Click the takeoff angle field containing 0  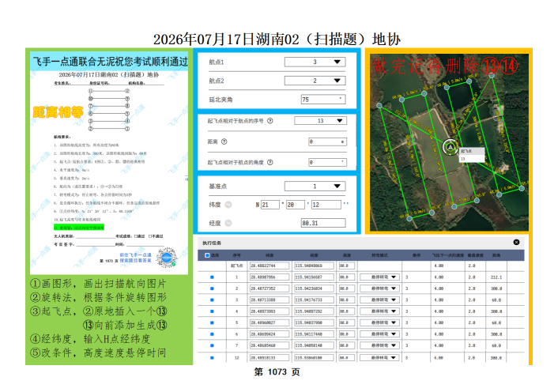click(327, 162)
